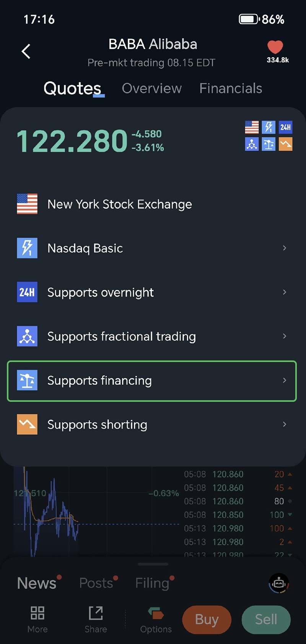Screen dimensions: 306x644
Task: Open the Options icon in bottom bar
Action: (x=156, y=613)
